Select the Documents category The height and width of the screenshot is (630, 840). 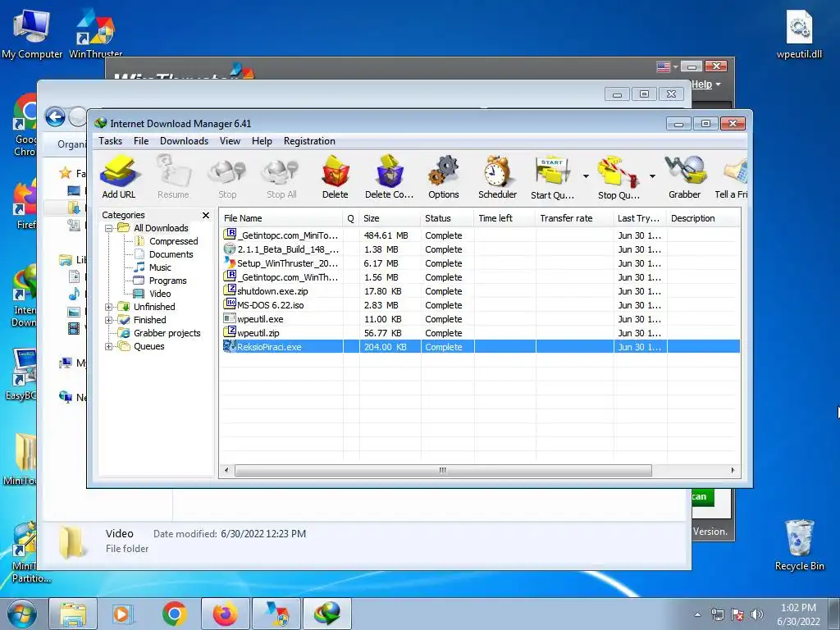pyautogui.click(x=171, y=254)
